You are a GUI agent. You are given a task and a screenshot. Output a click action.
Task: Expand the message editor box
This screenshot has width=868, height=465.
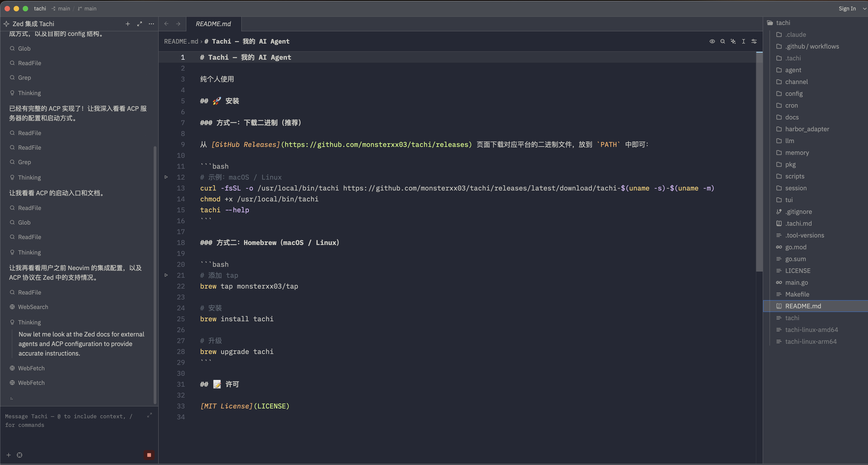pos(150,416)
